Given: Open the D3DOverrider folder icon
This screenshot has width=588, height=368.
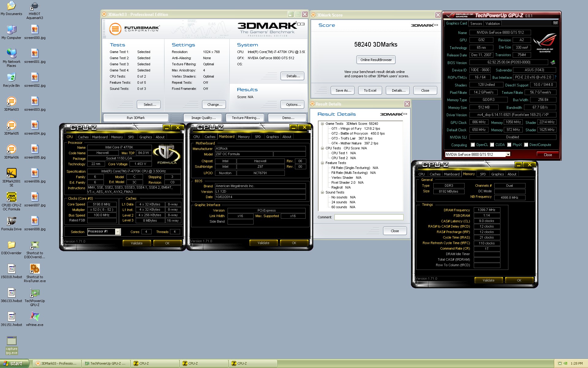Looking at the screenshot, I should (11, 247).
